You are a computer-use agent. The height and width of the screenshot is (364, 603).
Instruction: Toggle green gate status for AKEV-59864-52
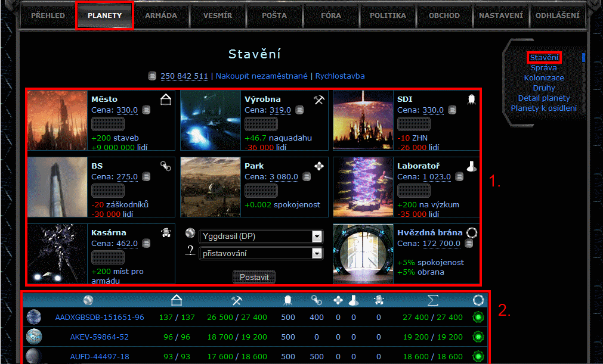pos(478,337)
